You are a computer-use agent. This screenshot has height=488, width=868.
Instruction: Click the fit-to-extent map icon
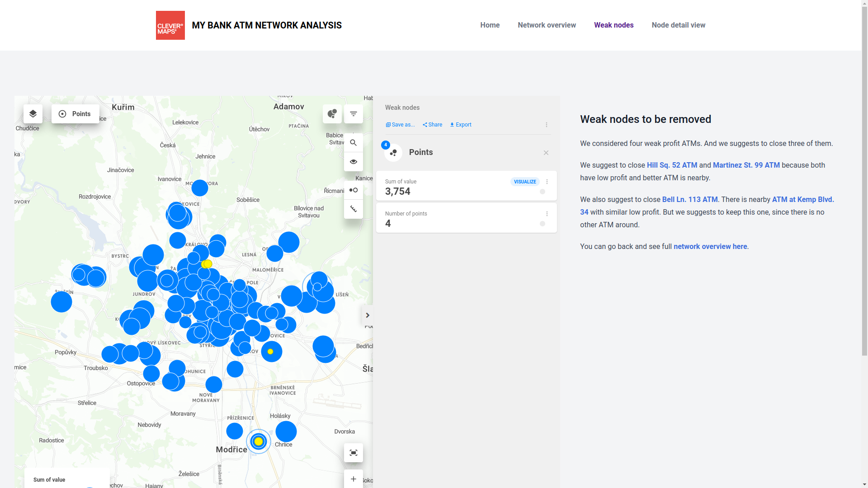(x=354, y=453)
